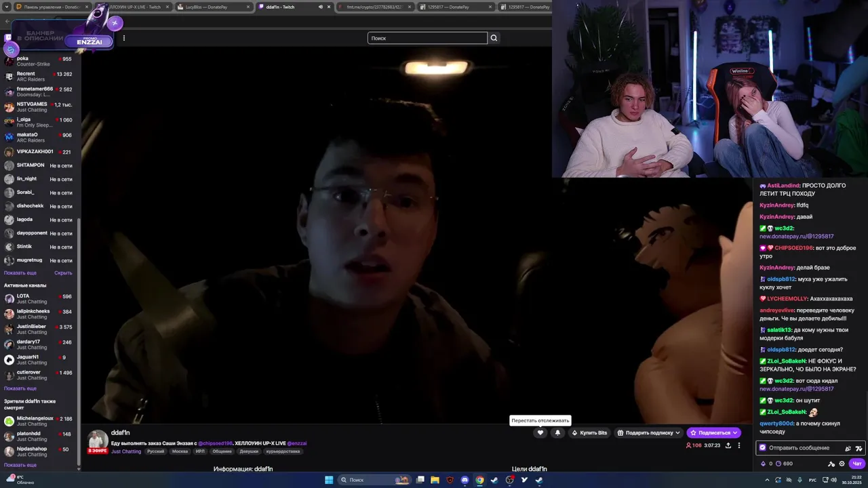Open the emote picker icon in chat box
This screenshot has height=488, width=868.
tap(859, 448)
